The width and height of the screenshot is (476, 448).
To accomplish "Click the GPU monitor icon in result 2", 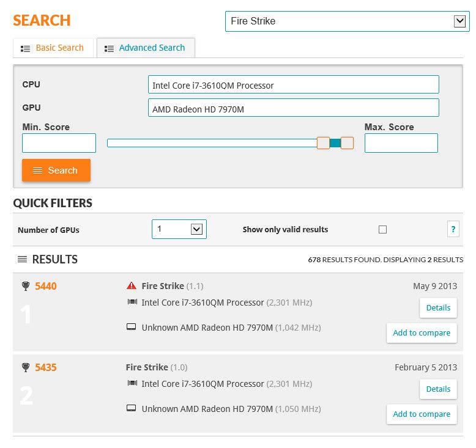I will (132, 408).
